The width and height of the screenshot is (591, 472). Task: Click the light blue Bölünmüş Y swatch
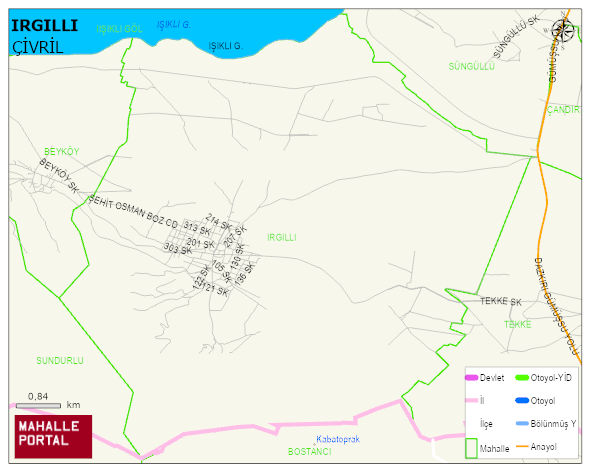(x=522, y=423)
